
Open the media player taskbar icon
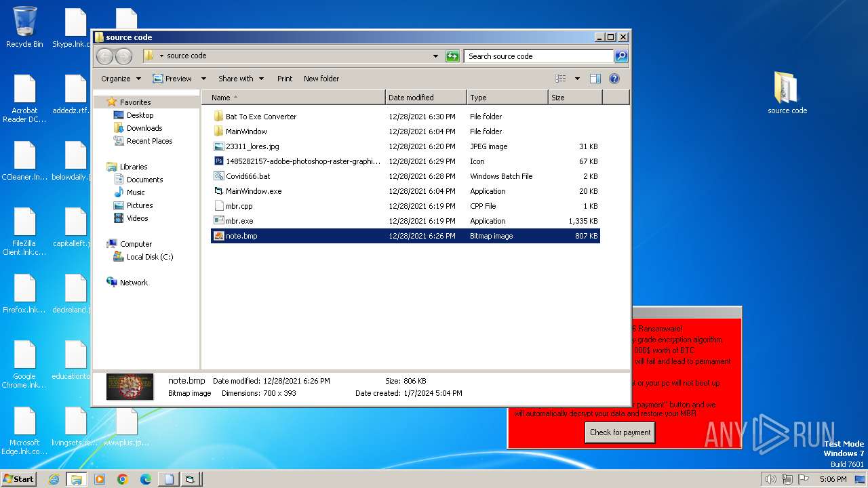pos(100,479)
